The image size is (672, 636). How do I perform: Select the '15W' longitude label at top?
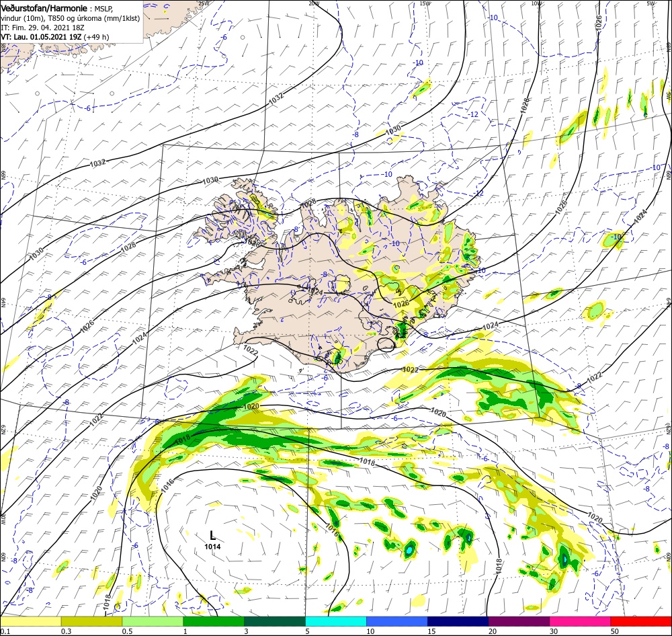[x=425, y=3]
